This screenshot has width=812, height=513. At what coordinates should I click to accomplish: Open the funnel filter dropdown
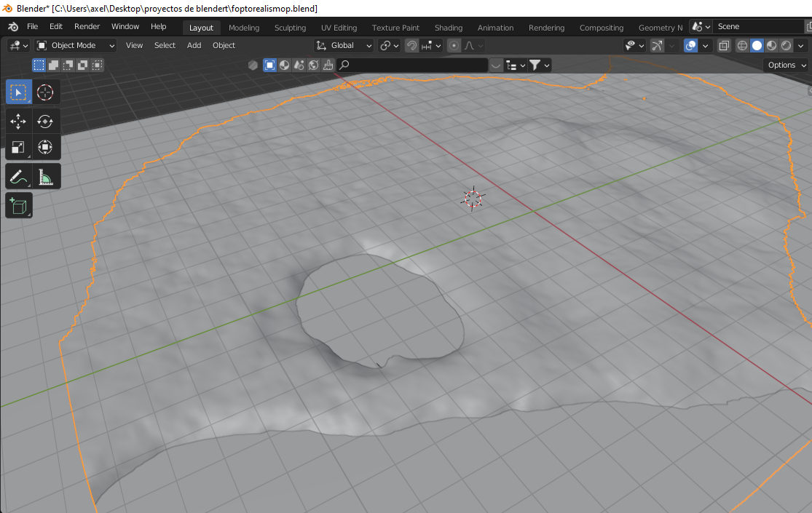[539, 65]
